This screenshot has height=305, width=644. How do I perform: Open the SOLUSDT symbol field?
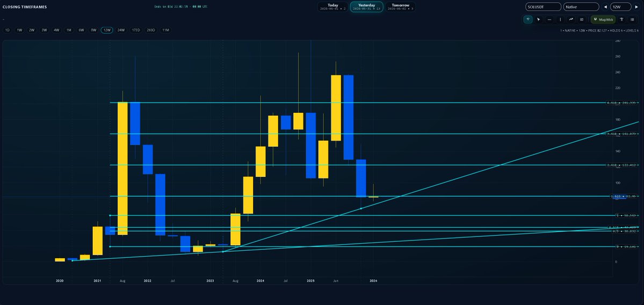point(544,6)
